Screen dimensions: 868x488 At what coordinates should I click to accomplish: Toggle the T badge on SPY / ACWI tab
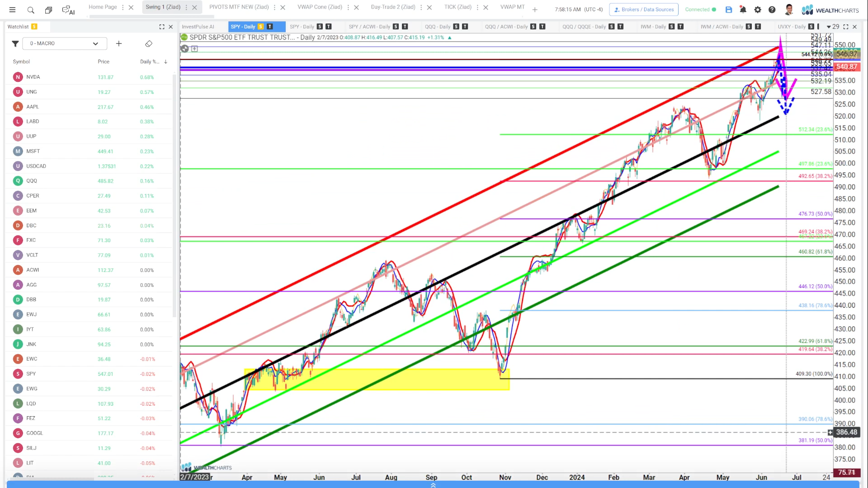pyautogui.click(x=405, y=27)
